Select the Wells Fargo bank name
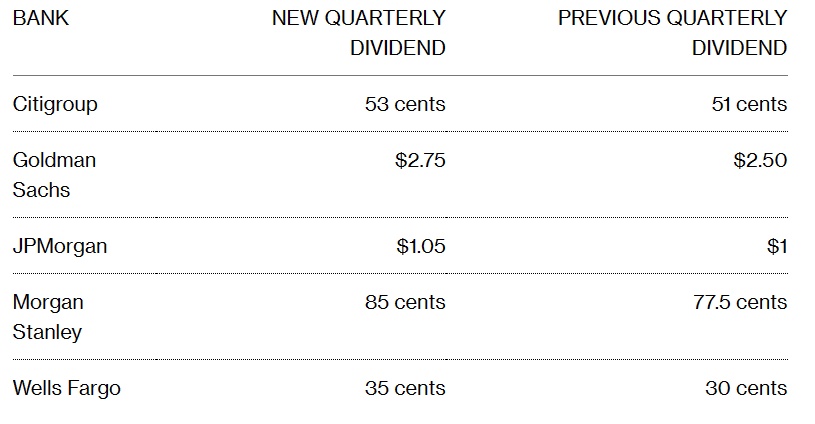This screenshot has width=815, height=424. [x=66, y=388]
